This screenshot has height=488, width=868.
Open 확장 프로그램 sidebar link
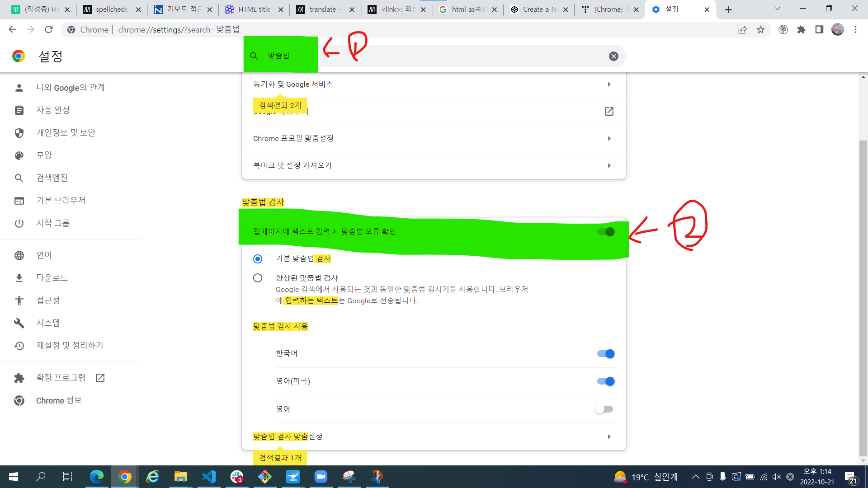(x=61, y=378)
